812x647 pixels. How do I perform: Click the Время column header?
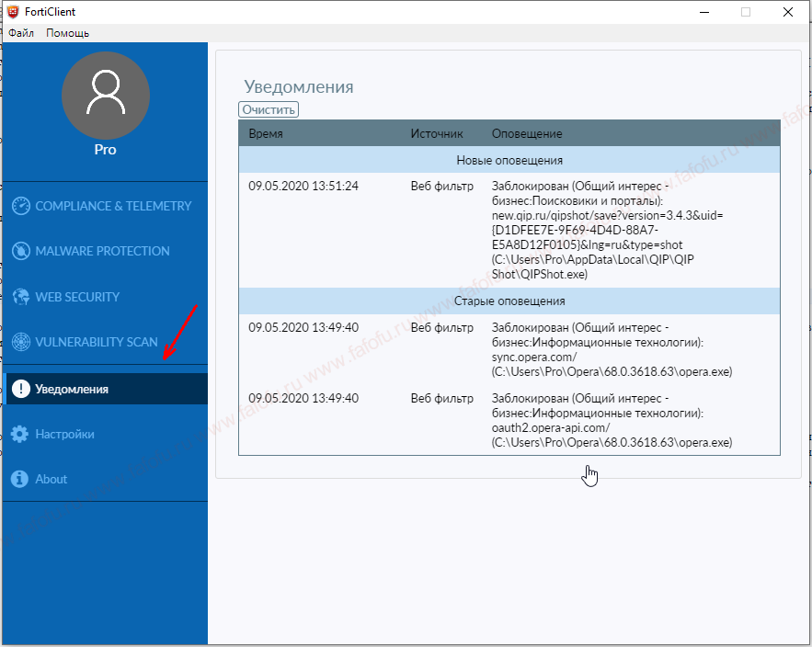[x=266, y=133]
